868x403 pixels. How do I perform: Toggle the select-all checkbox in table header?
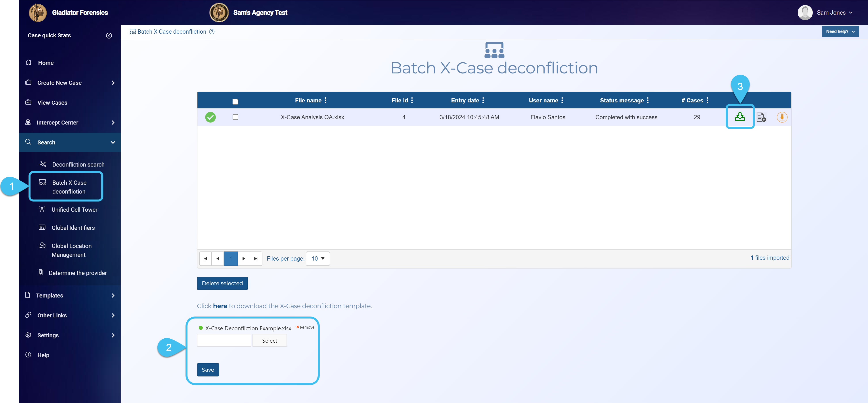pos(235,102)
